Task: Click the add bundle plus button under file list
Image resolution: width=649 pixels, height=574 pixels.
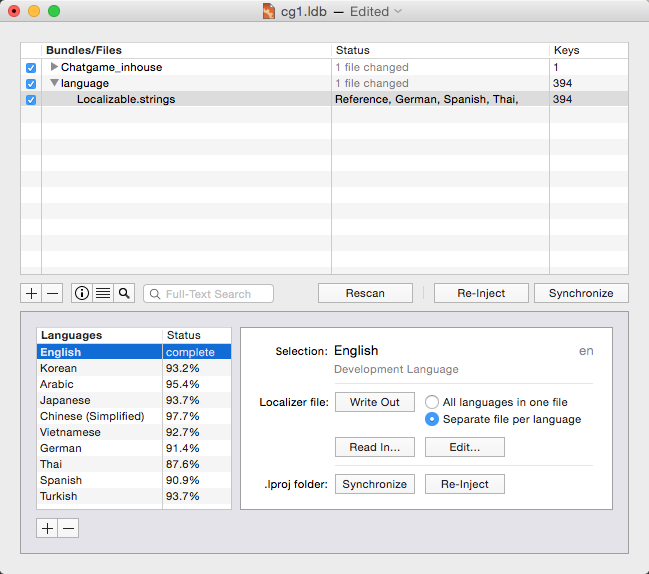Action: 31,293
